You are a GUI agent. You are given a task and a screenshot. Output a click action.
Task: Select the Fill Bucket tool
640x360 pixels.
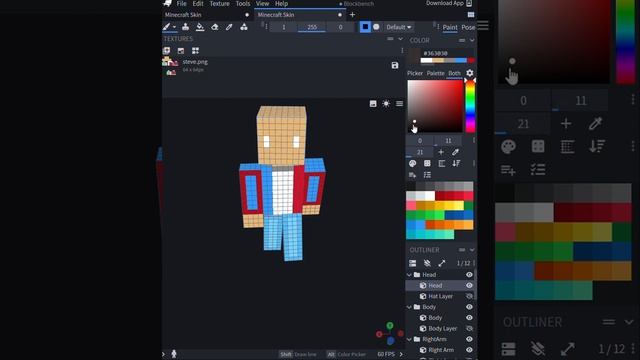pyautogui.click(x=200, y=27)
